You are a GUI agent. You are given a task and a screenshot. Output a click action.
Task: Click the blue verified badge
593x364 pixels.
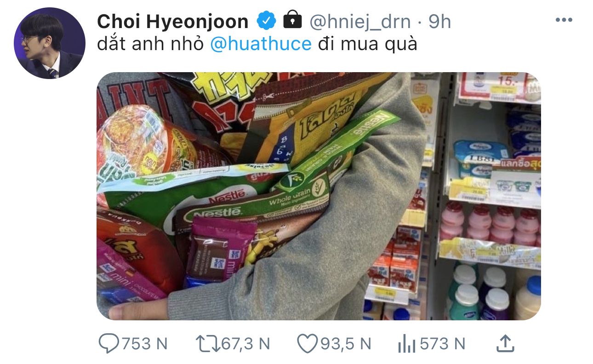point(266,21)
